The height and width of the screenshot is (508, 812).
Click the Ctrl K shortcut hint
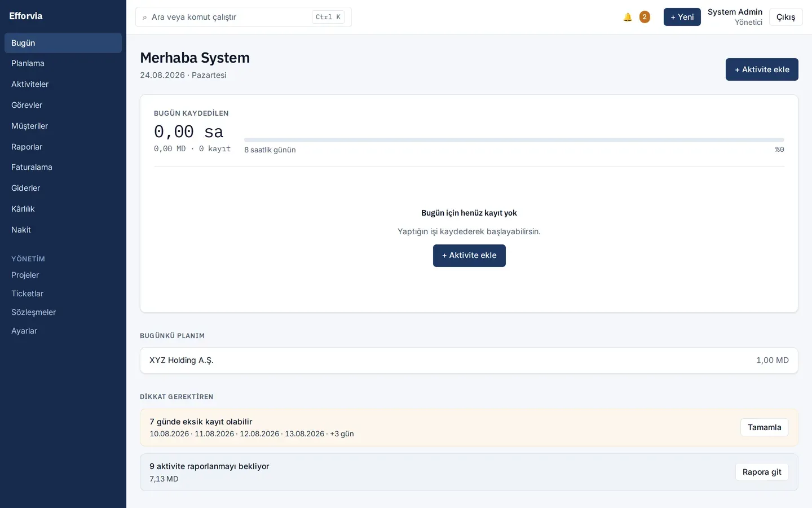click(328, 17)
